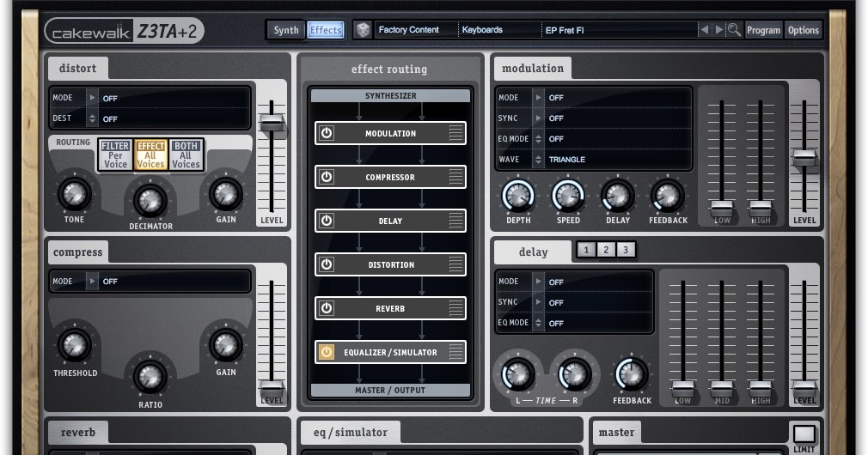Toggle Delay power in effect routing

coord(327,221)
